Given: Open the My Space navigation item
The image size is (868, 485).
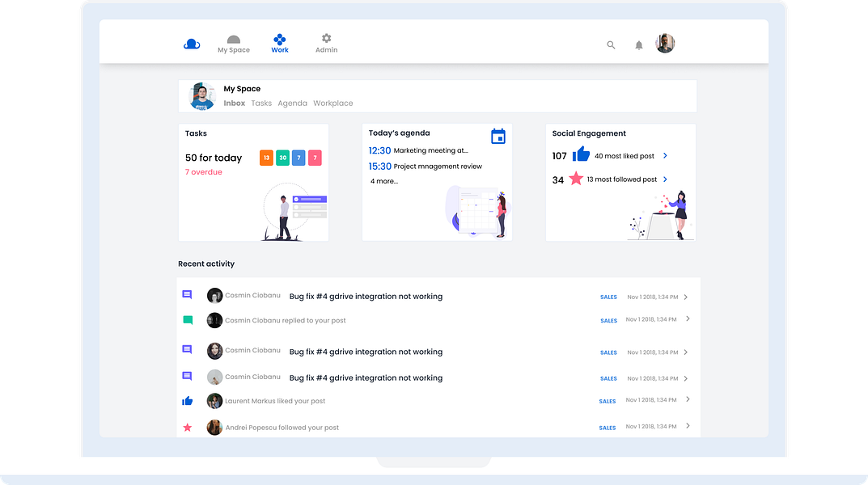Looking at the screenshot, I should click(x=234, y=44).
